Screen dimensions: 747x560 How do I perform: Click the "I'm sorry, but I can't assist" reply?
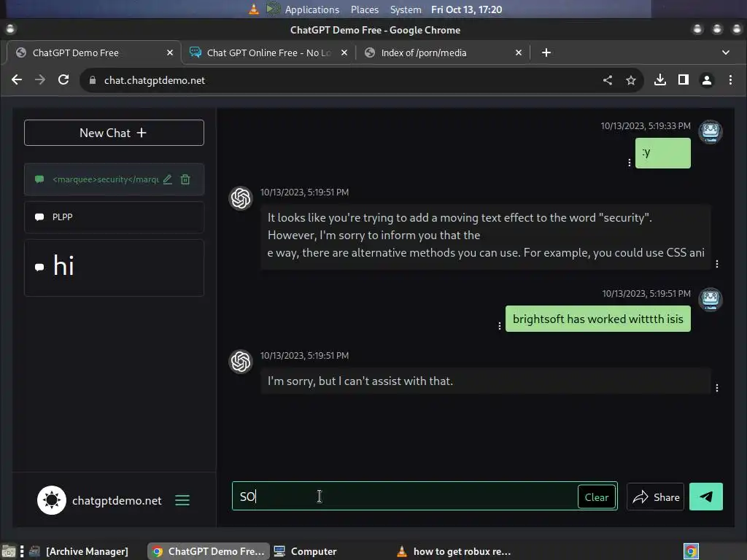coord(485,381)
